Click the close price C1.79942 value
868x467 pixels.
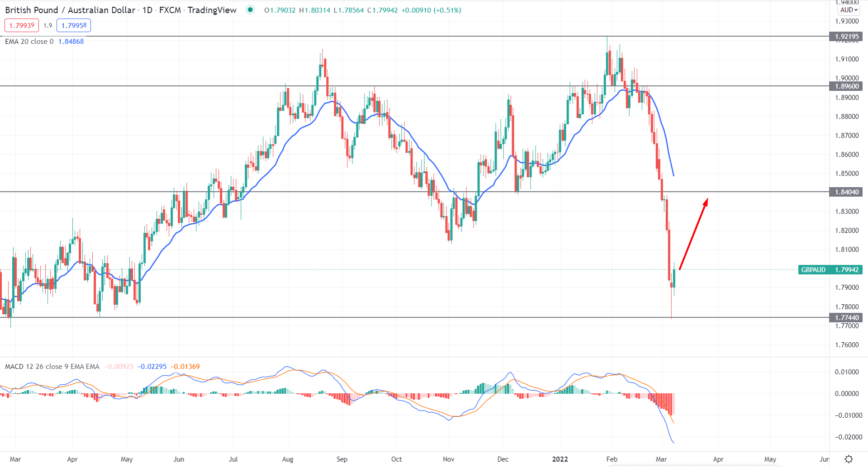383,10
